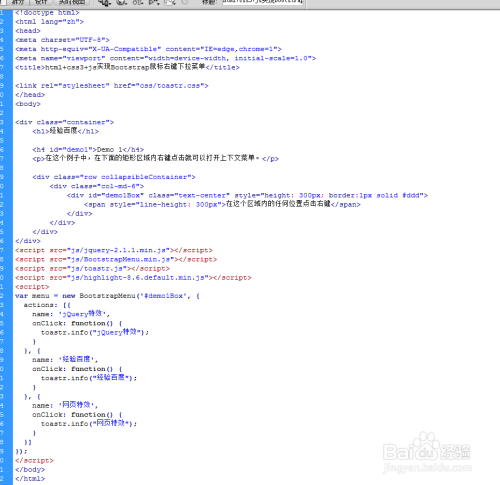Click the "name: '经验百度'," line
This screenshot has height=485, width=500.
(x=65, y=360)
